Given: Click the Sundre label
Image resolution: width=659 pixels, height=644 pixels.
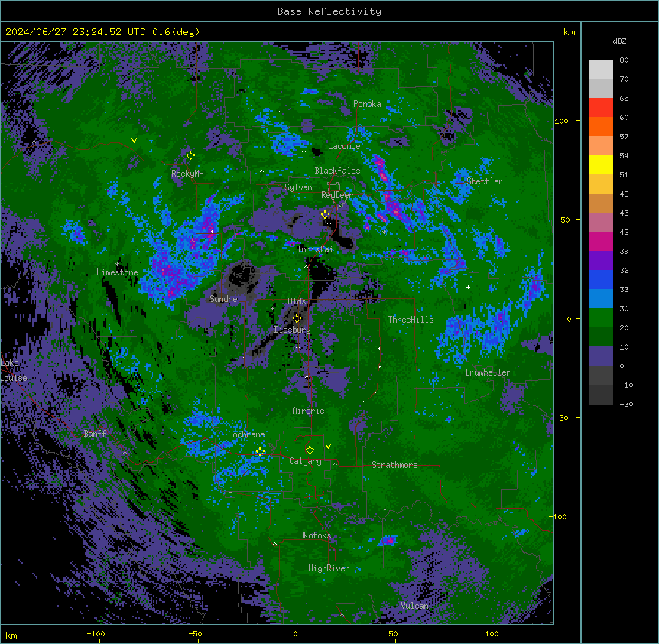Looking at the screenshot, I should click(223, 299).
